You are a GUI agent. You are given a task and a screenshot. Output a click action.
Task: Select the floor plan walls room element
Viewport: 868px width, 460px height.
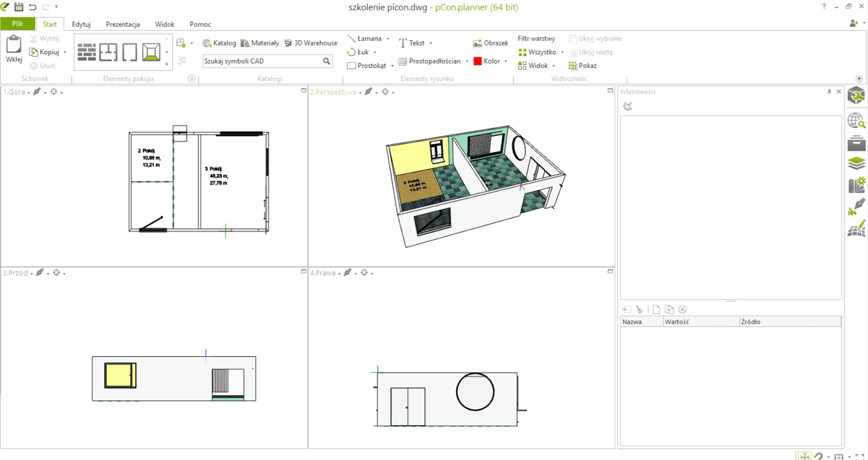tap(108, 52)
